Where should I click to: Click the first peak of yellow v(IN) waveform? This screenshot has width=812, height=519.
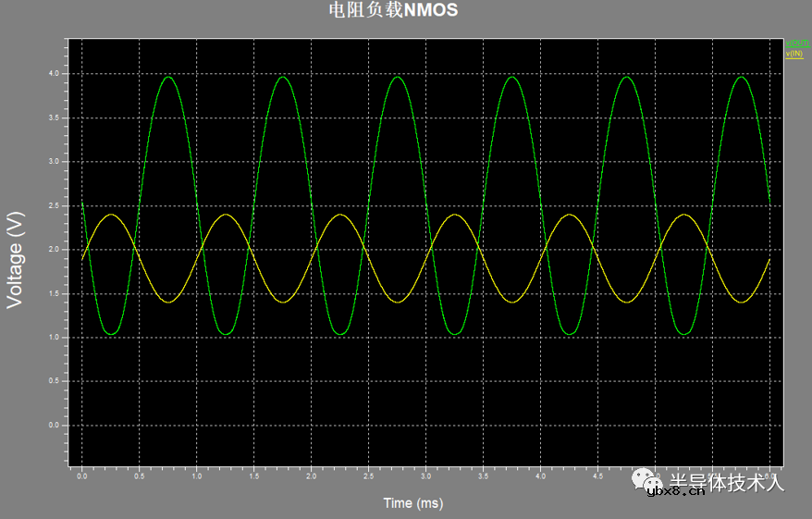[x=111, y=215]
